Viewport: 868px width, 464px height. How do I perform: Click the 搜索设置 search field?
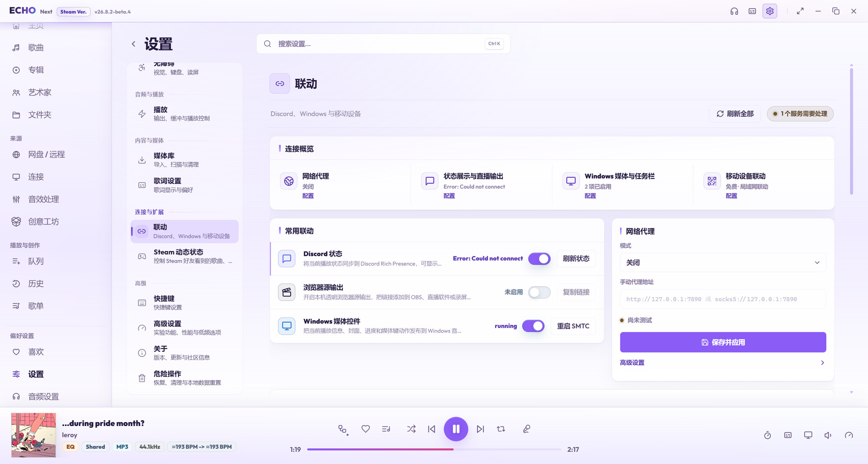click(x=383, y=44)
